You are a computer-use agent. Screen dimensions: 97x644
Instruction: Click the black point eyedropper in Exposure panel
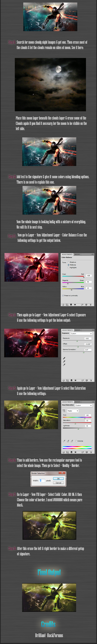click(x=64, y=358)
